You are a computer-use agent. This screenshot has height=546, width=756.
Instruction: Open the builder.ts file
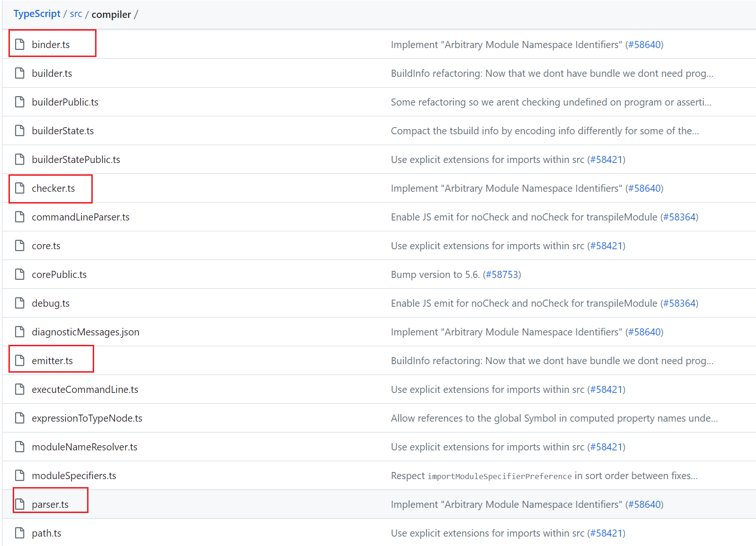click(x=52, y=73)
